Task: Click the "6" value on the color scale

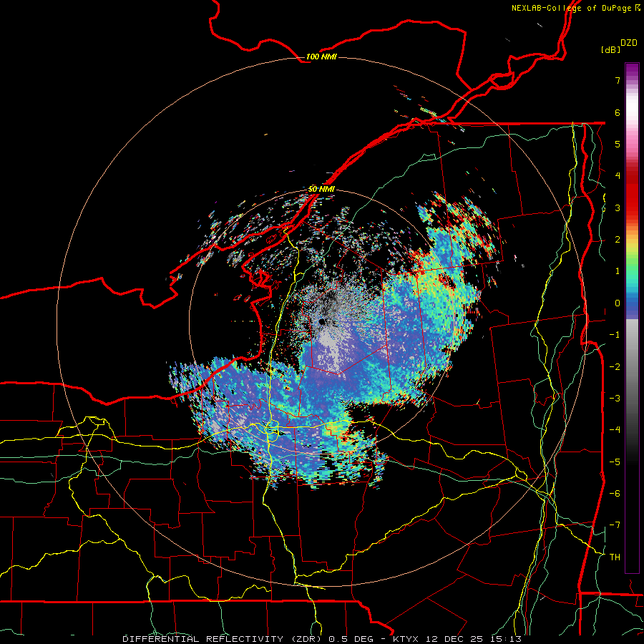Action: 618,112
